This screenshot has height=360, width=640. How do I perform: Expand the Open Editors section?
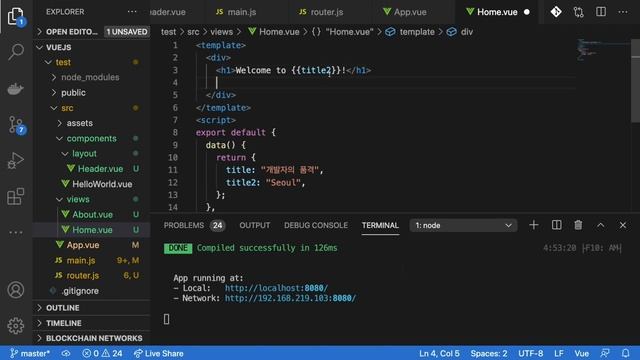91,32
